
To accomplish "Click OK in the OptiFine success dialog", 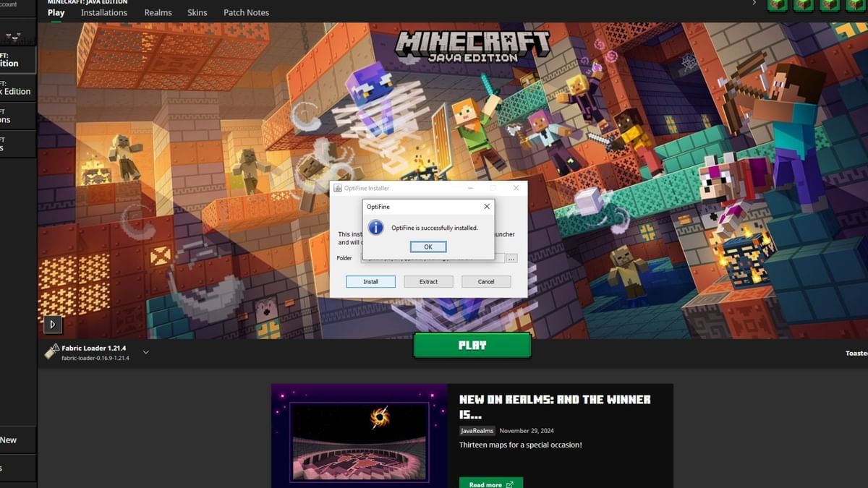I will pos(427,247).
